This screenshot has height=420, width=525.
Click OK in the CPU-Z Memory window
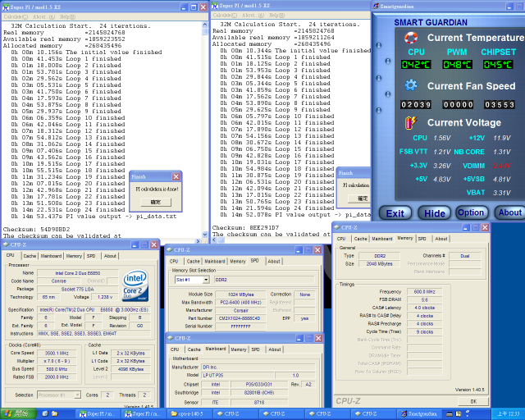(473, 401)
